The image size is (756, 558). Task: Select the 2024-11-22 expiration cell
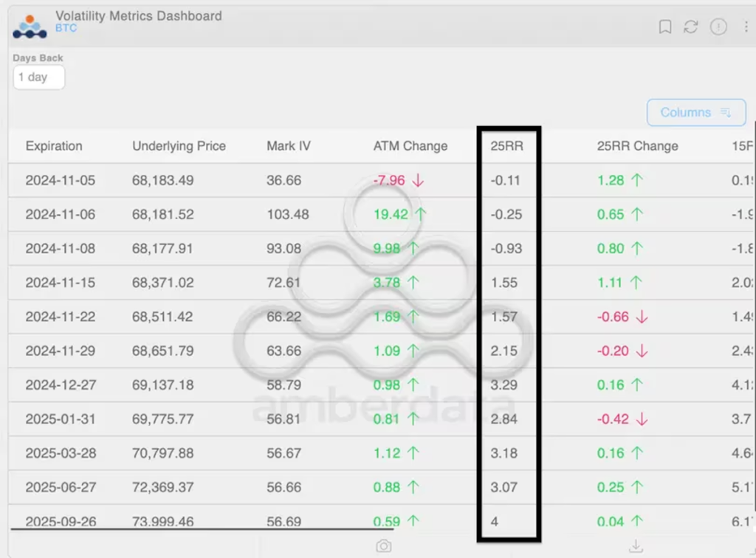[61, 317]
